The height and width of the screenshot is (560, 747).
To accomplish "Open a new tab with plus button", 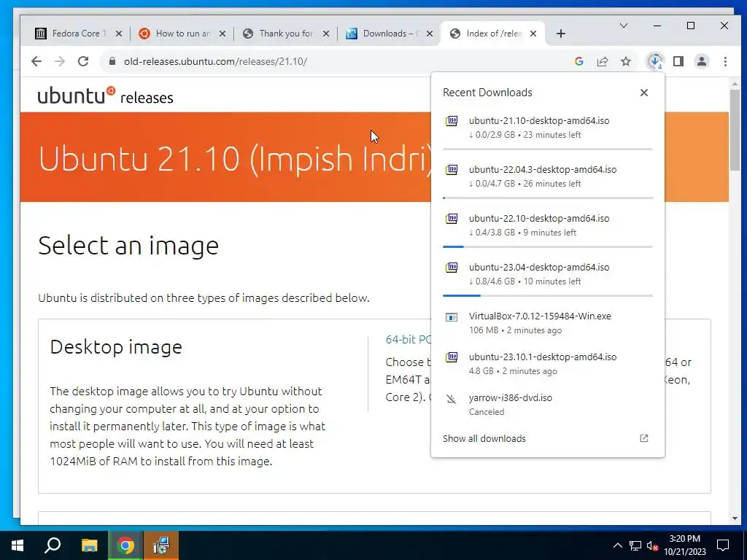I will coord(561,34).
